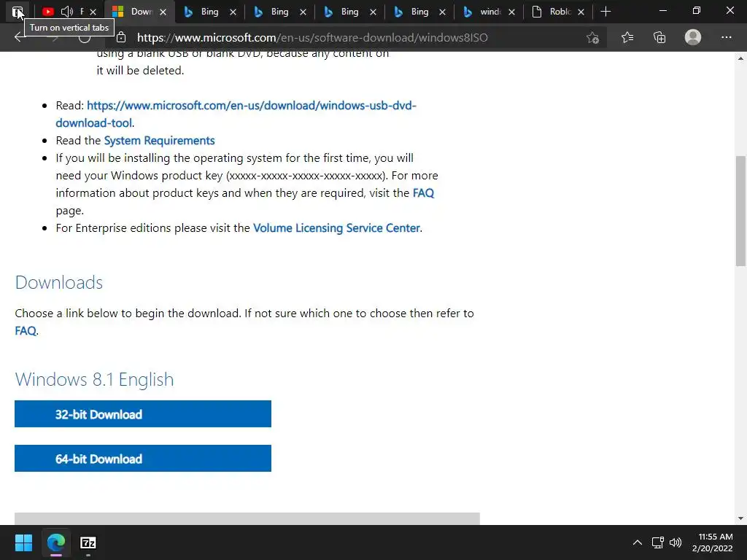Screen dimensions: 747x560
Task: Click the address bar URL
Action: point(312,38)
